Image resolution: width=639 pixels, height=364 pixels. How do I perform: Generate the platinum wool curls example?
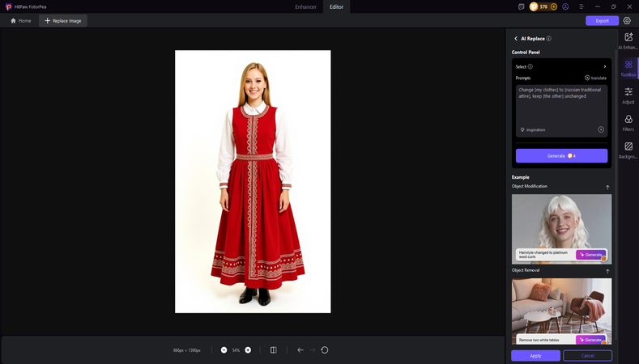pyautogui.click(x=590, y=255)
